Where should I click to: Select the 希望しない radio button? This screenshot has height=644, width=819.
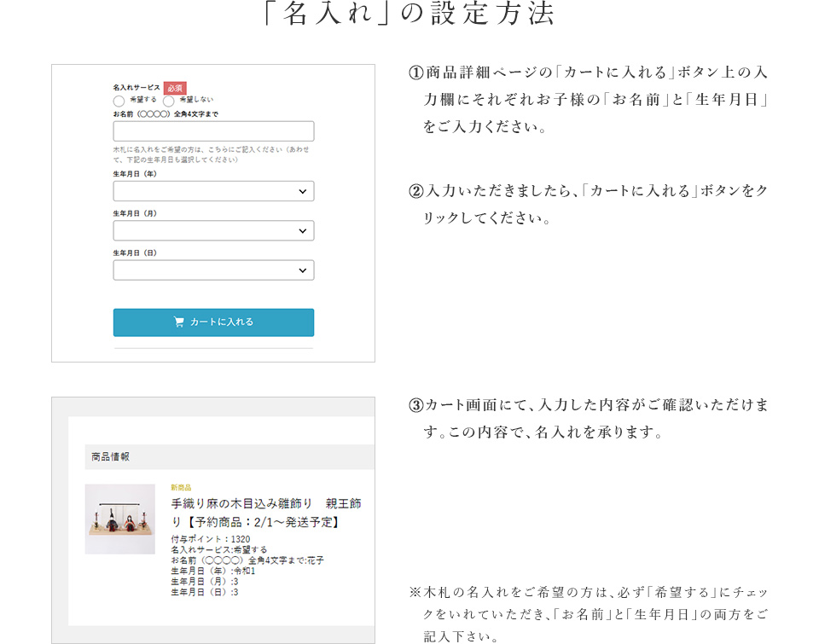click(168, 101)
